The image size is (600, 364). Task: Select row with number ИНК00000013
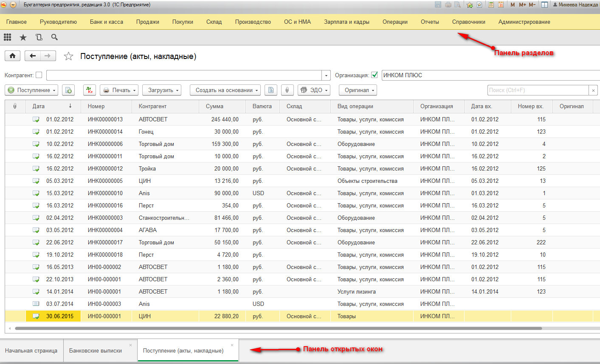[302, 119]
